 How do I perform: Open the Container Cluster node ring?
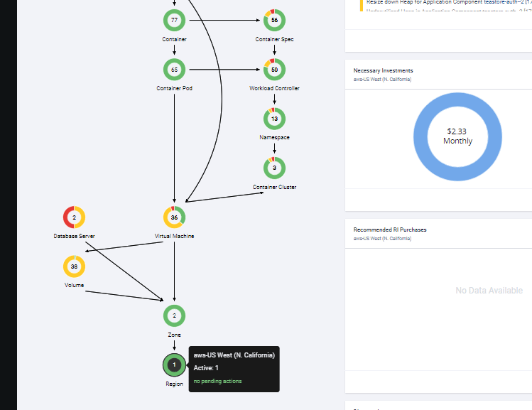pyautogui.click(x=274, y=168)
